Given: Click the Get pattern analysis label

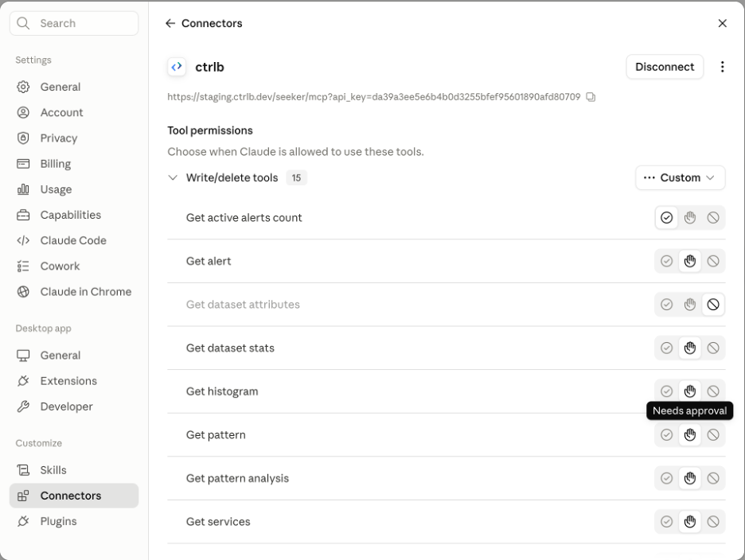Looking at the screenshot, I should 237,478.
